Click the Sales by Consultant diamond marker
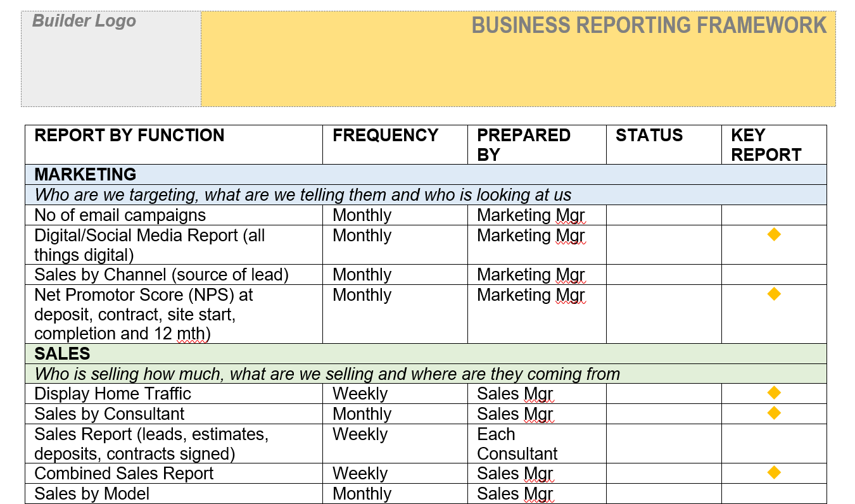The height and width of the screenshot is (504, 855). click(x=773, y=413)
